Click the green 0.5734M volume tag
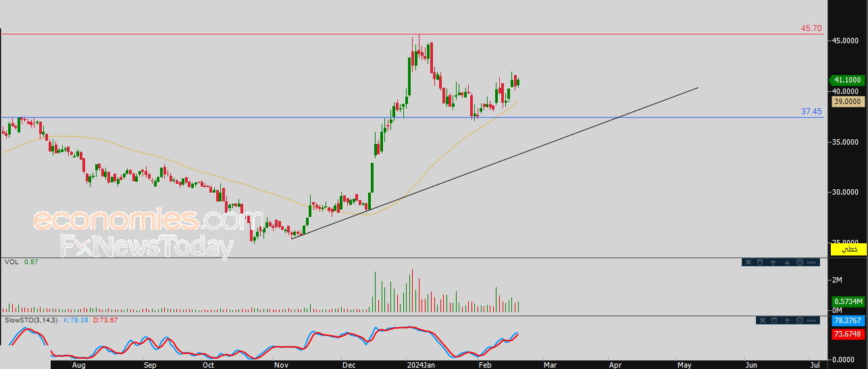 pyautogui.click(x=848, y=301)
